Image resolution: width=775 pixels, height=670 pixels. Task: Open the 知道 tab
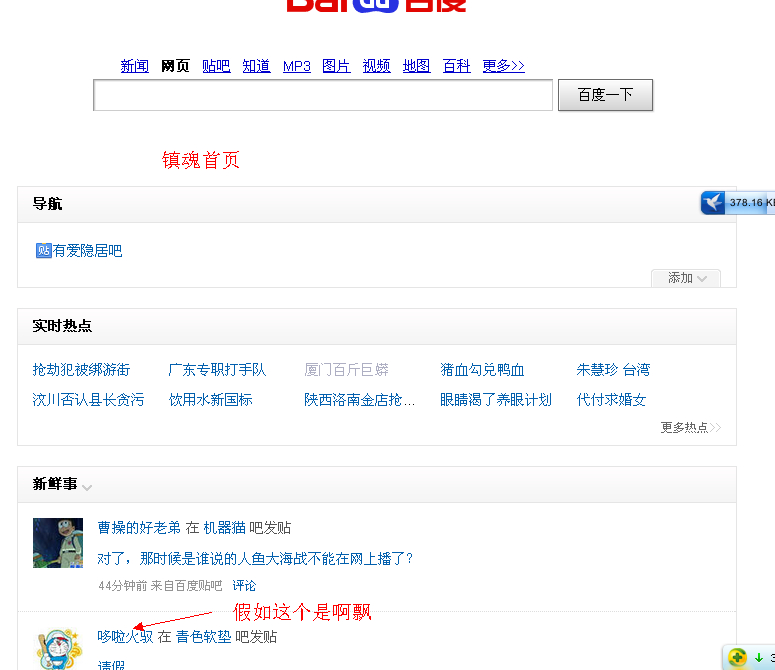(x=256, y=66)
